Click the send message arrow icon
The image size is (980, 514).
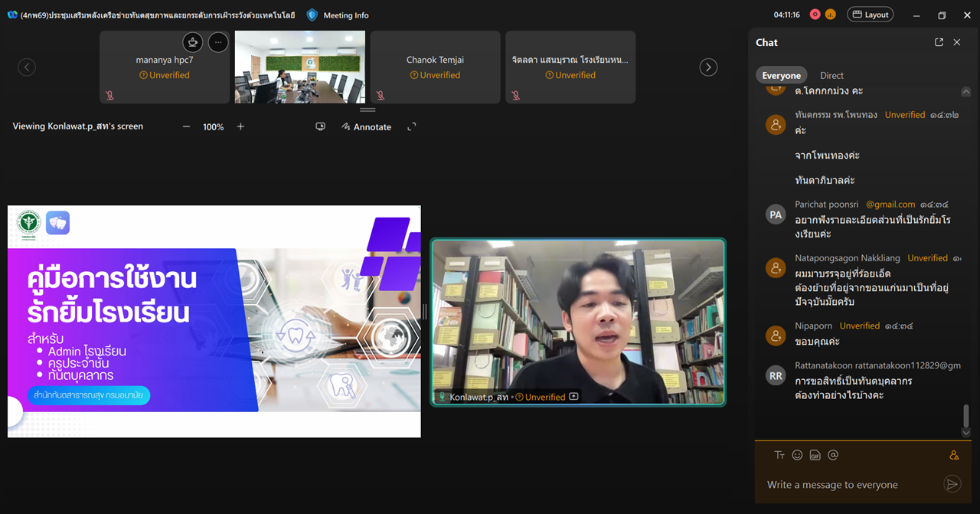952,484
